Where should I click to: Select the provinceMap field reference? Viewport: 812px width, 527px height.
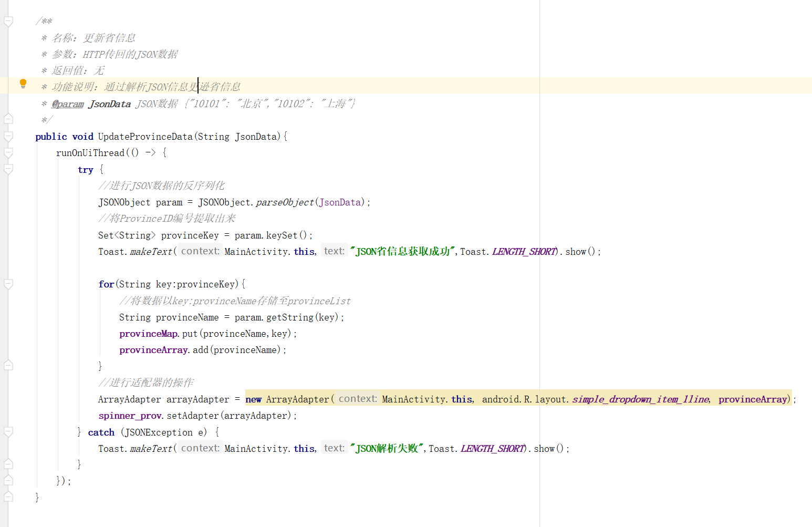[x=148, y=334]
